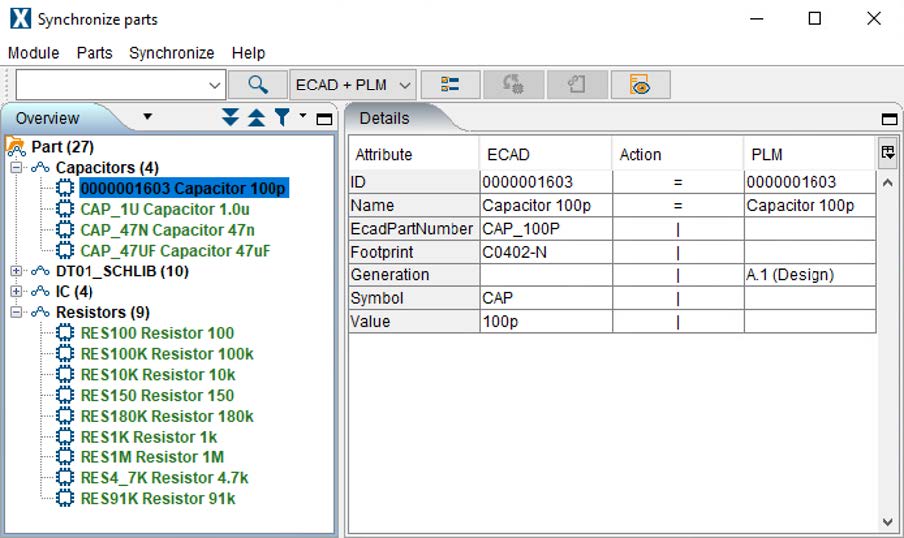Maximize the Details panel

pyautogui.click(x=889, y=119)
